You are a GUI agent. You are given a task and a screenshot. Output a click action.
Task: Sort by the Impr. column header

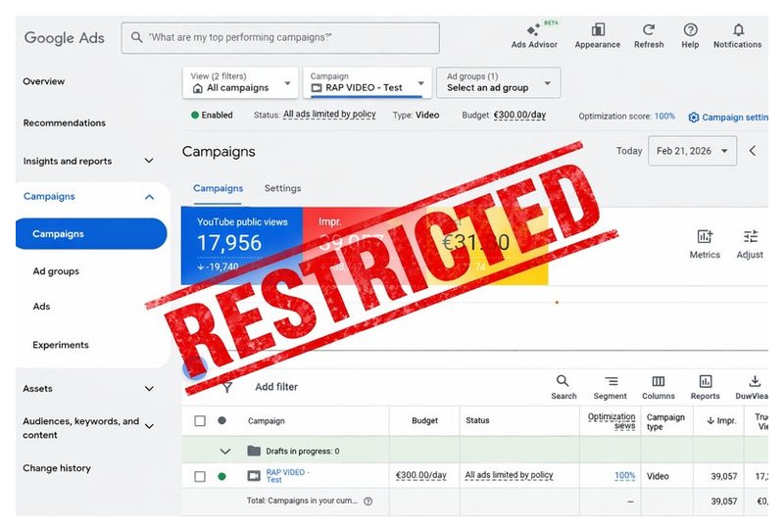(x=721, y=421)
